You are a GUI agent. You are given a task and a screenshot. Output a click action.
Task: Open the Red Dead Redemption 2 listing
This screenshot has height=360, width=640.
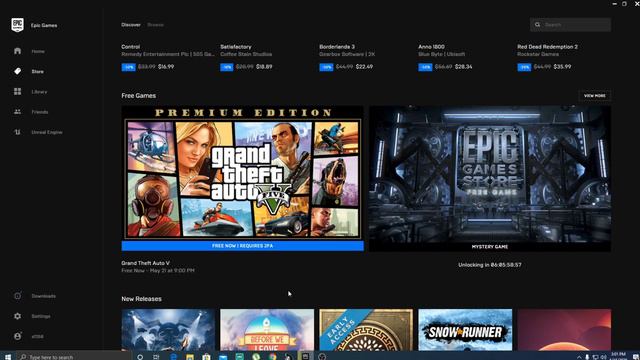(x=547, y=47)
